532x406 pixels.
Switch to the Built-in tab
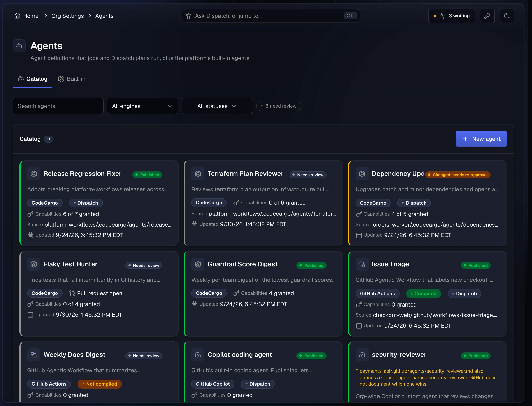coord(72,79)
